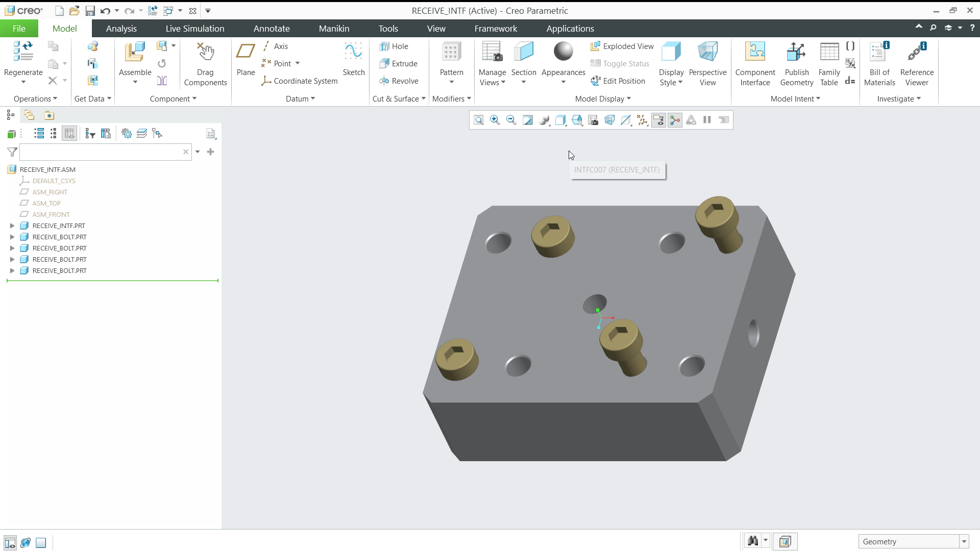Open the File menu
This screenshot has width=980, height=551.
(19, 29)
